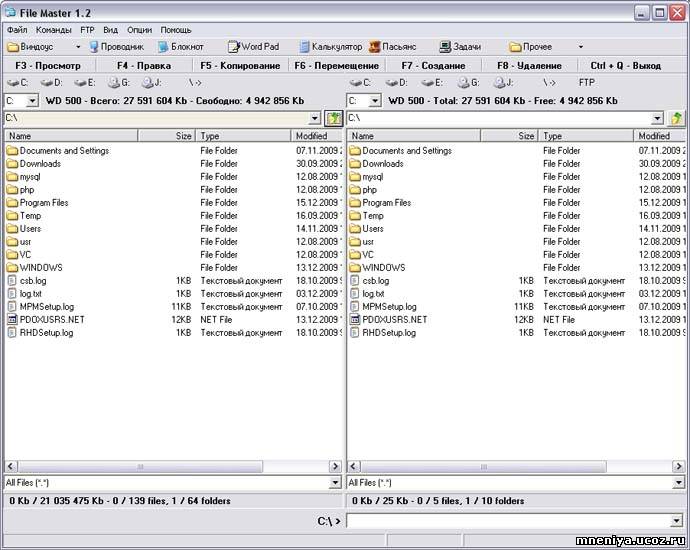Screen dimensions: 690x550
Task: Open the FTP menu
Action: coord(87,30)
